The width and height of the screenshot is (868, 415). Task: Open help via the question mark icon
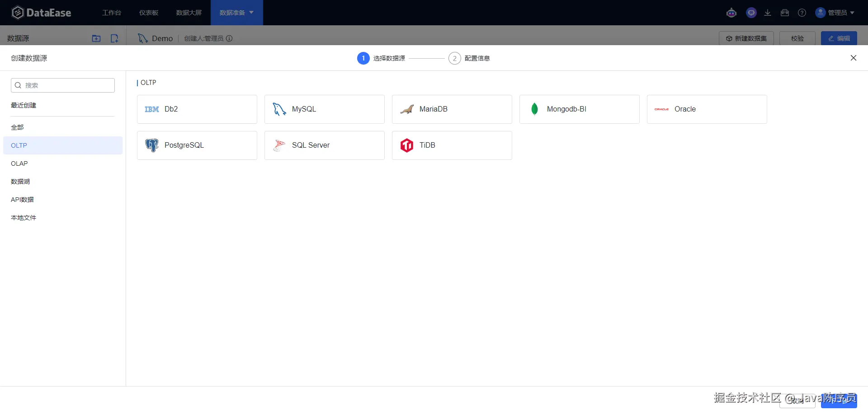(x=802, y=13)
